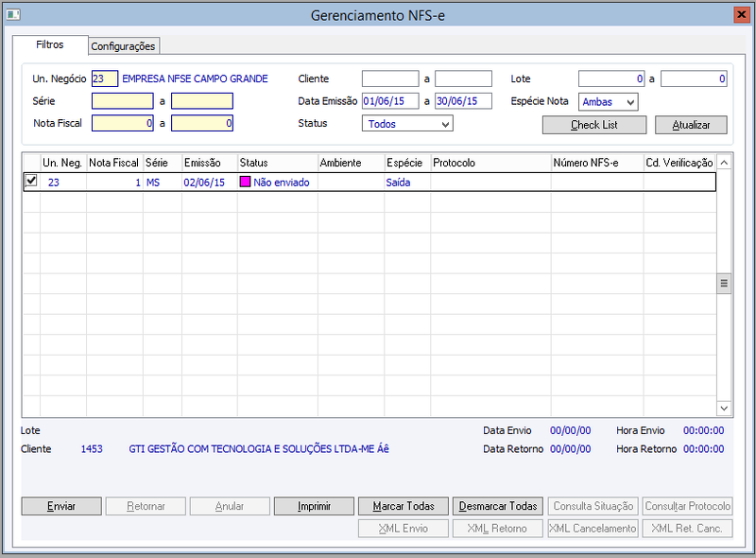This screenshot has height=558, width=756.
Task: Switch to the Configurações tab
Action: click(x=123, y=46)
